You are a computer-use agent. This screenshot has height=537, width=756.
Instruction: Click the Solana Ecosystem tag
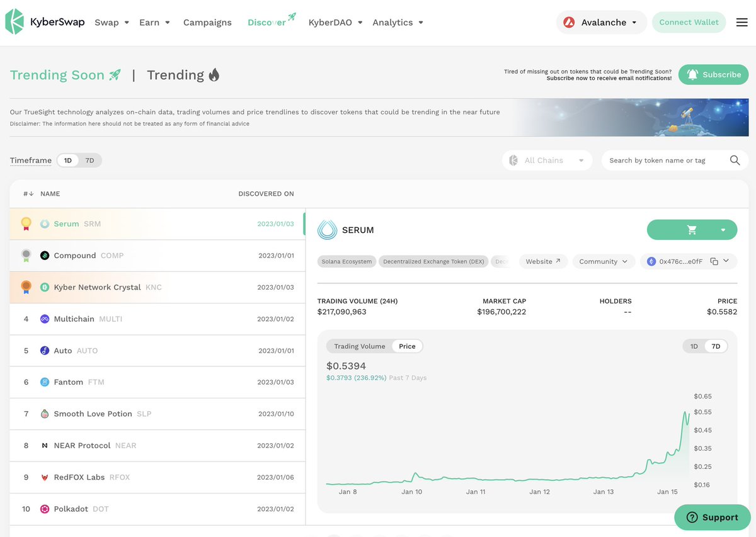tap(346, 261)
